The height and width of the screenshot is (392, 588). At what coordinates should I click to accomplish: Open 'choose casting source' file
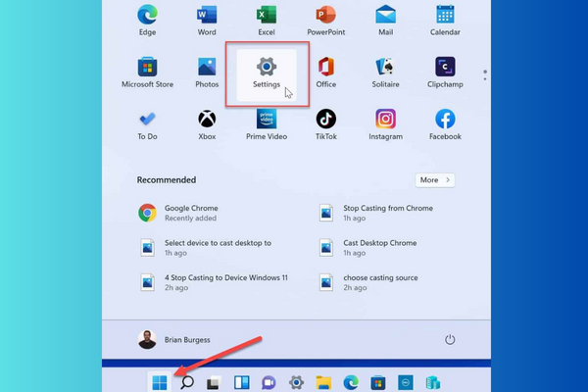coord(368,282)
